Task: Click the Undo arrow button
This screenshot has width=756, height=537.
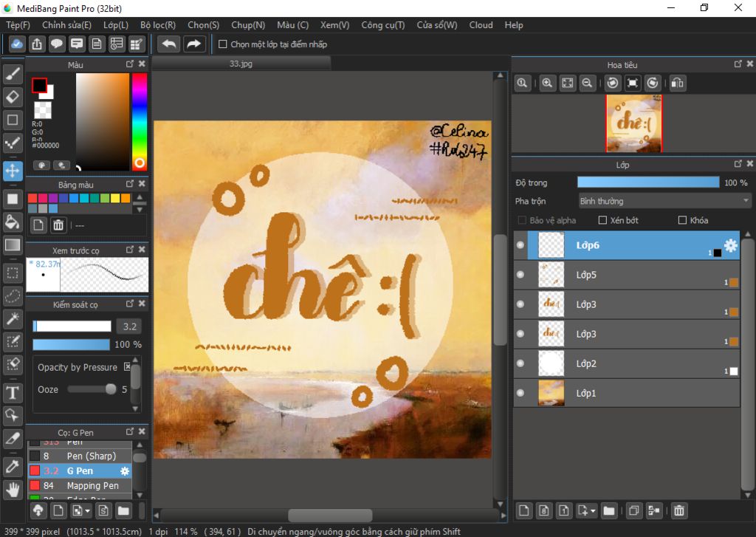Action: coord(169,44)
